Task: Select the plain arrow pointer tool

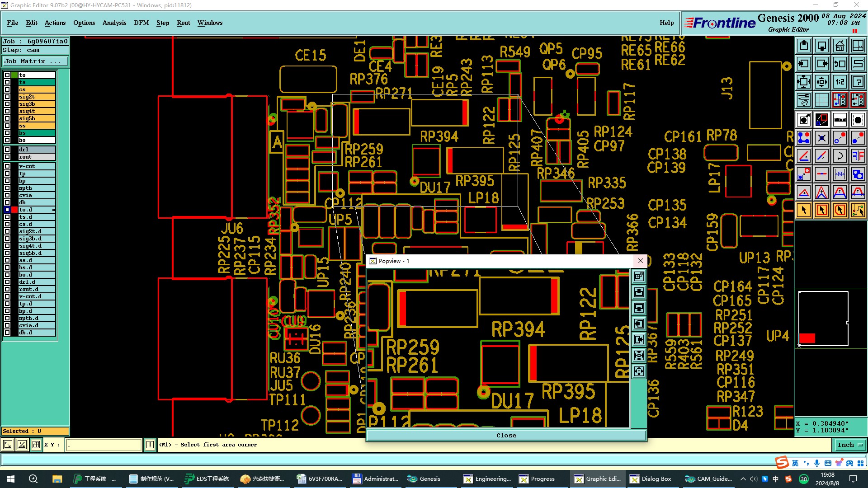Action: pos(804,210)
